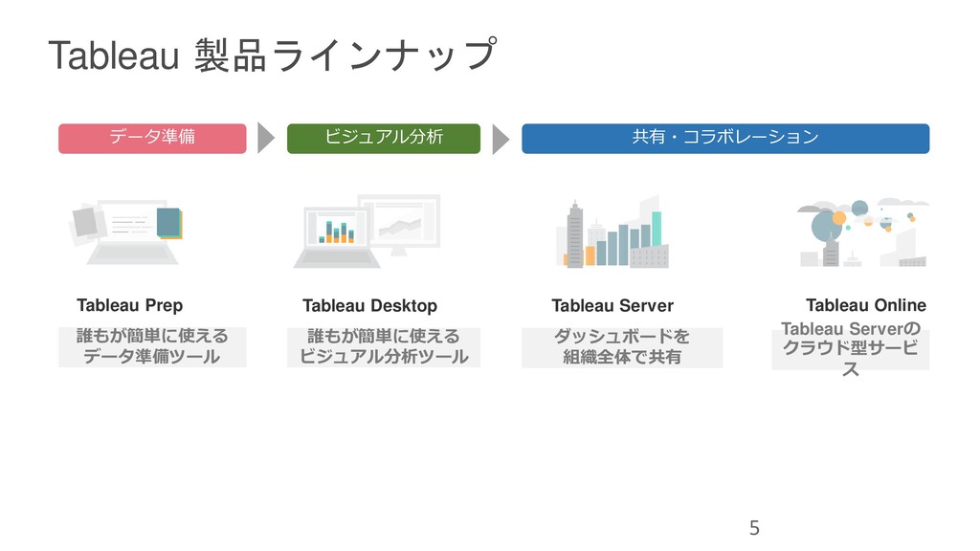
Task: Click the ビジュアル分析ツール description box
Action: point(384,346)
